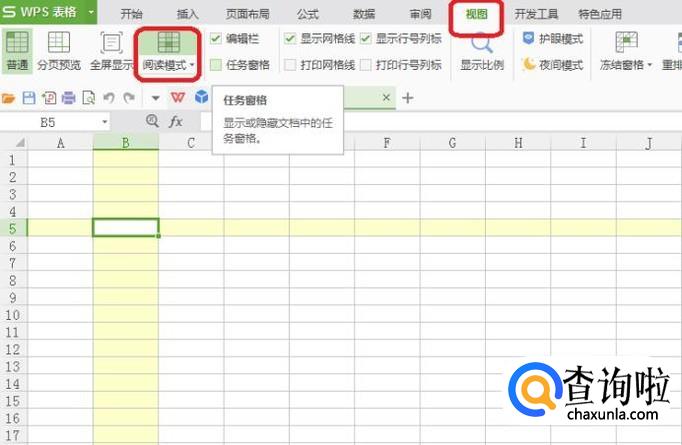
Task: Toggle the 编辑栏 formula bar checkbox
Action: 217,38
